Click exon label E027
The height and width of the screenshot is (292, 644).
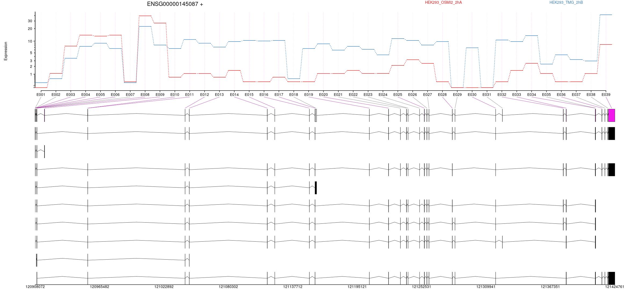point(427,95)
